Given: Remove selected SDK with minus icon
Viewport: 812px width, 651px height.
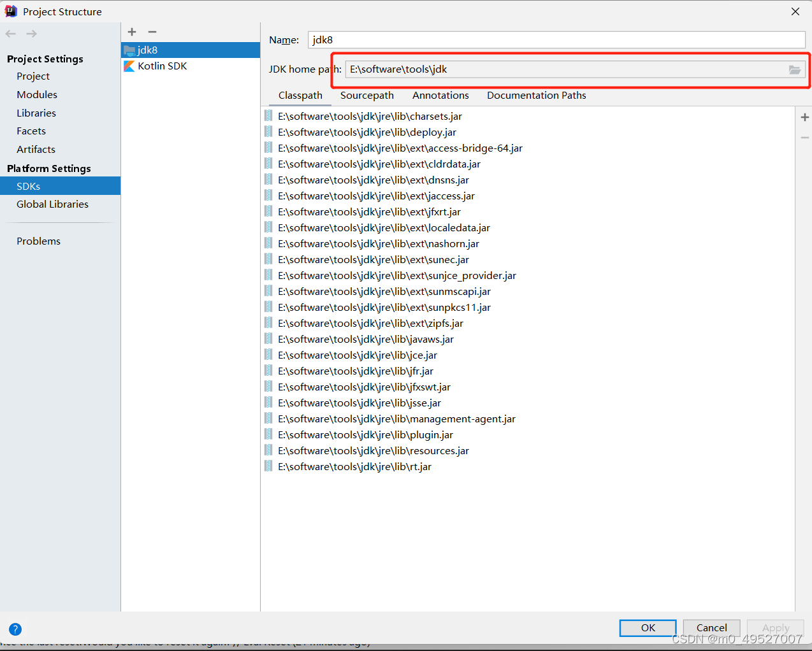Looking at the screenshot, I should click(x=152, y=32).
